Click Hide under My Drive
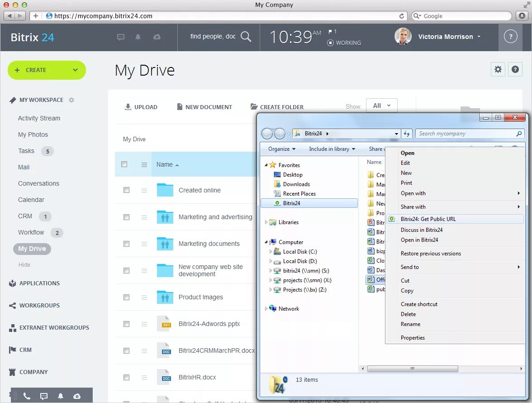 pyautogui.click(x=24, y=265)
